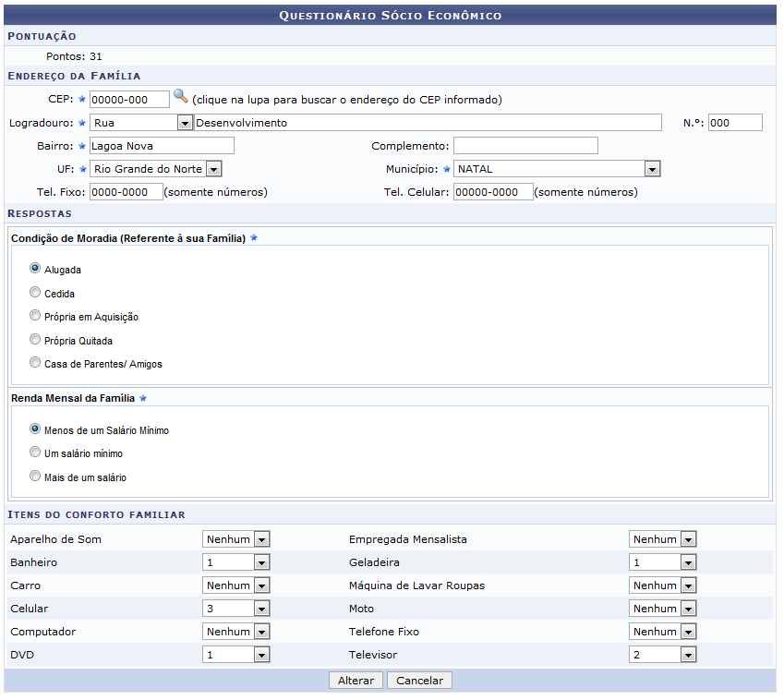Image resolution: width=784 pixels, height=700 pixels.
Task: Open the Município dropdown
Action: click(x=652, y=169)
